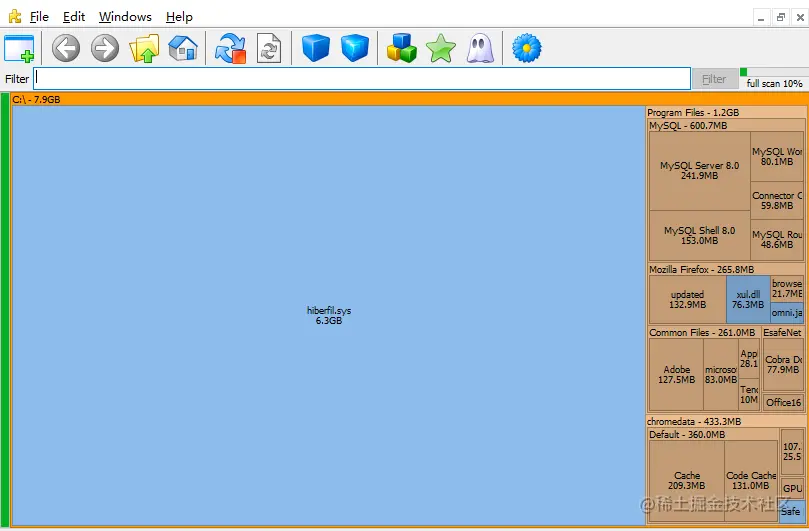
Task: Click the Filter button
Action: (715, 79)
